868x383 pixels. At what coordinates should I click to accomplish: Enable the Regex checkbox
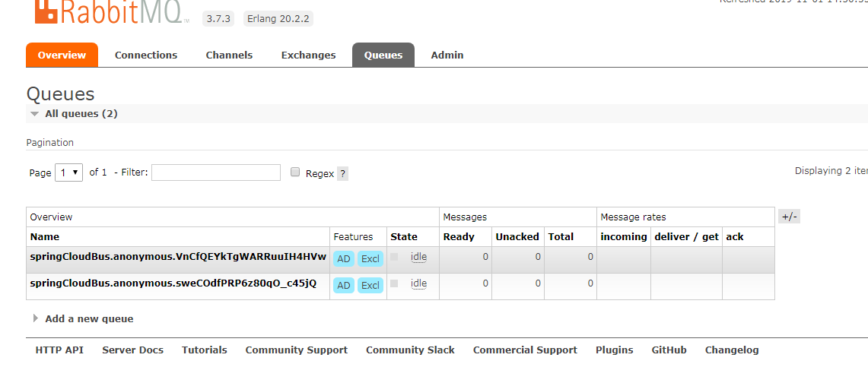pos(296,172)
